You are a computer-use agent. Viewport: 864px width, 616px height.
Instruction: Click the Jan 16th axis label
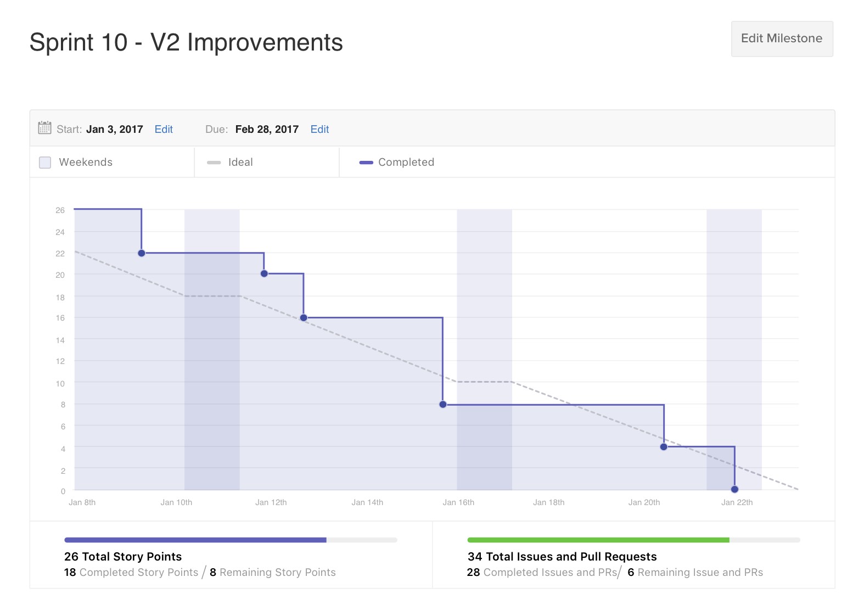coord(458,502)
